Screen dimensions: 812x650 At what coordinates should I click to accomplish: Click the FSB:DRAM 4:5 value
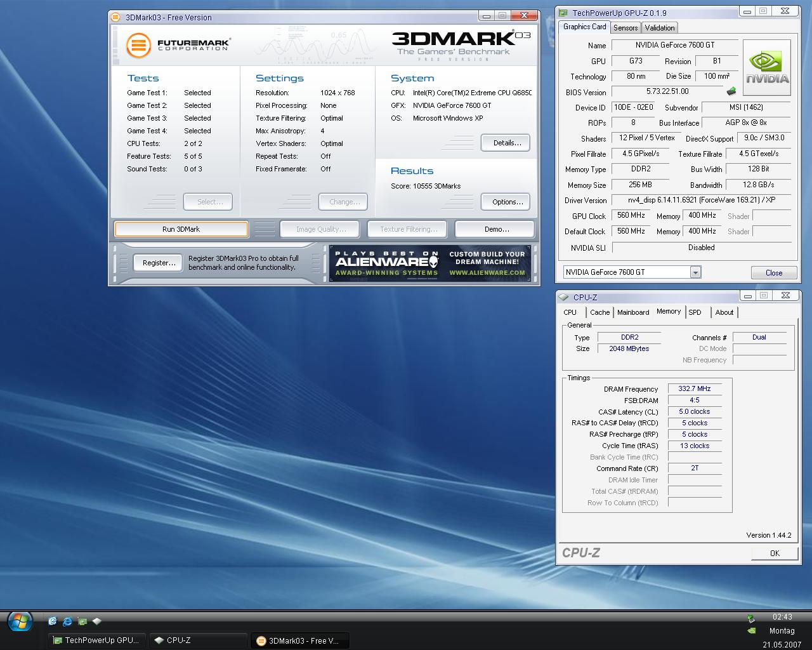(694, 400)
